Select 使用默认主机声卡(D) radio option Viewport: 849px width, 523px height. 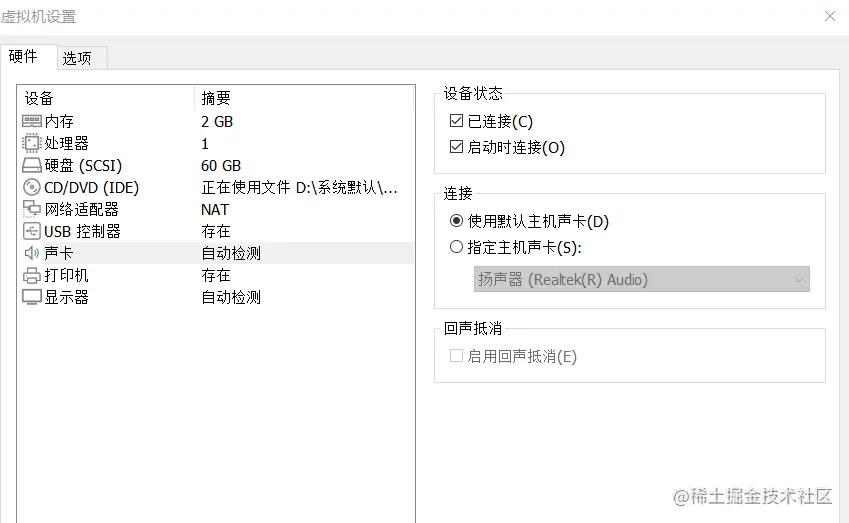(x=457, y=221)
